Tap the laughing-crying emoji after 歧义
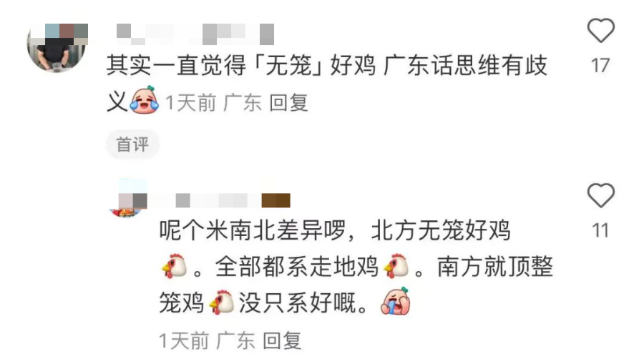 [144, 99]
